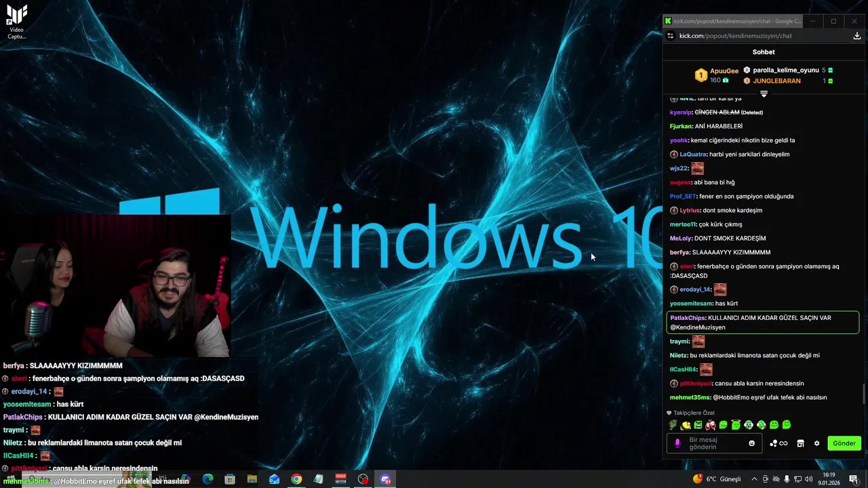
Task: Click username PatlakChips in highlighted message
Action: [688, 318]
